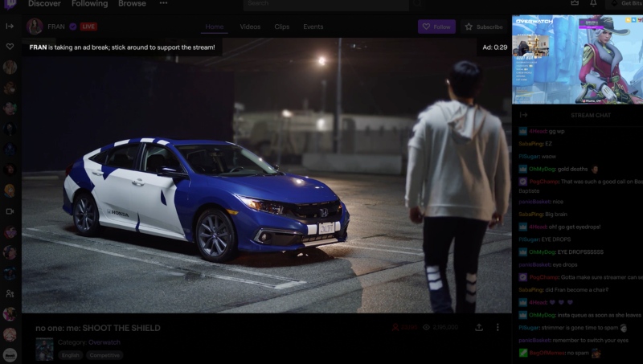Switch to the Videos tab
The image size is (643, 364).
coord(250,27)
